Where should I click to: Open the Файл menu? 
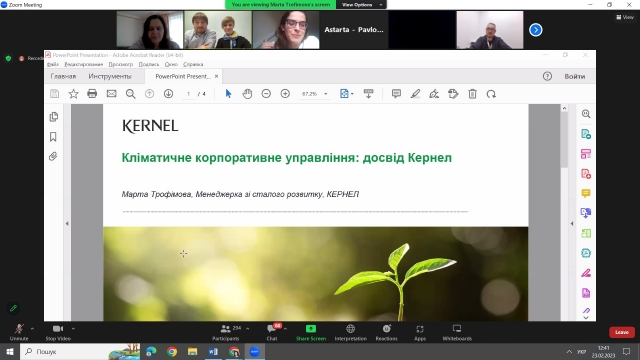(53, 64)
